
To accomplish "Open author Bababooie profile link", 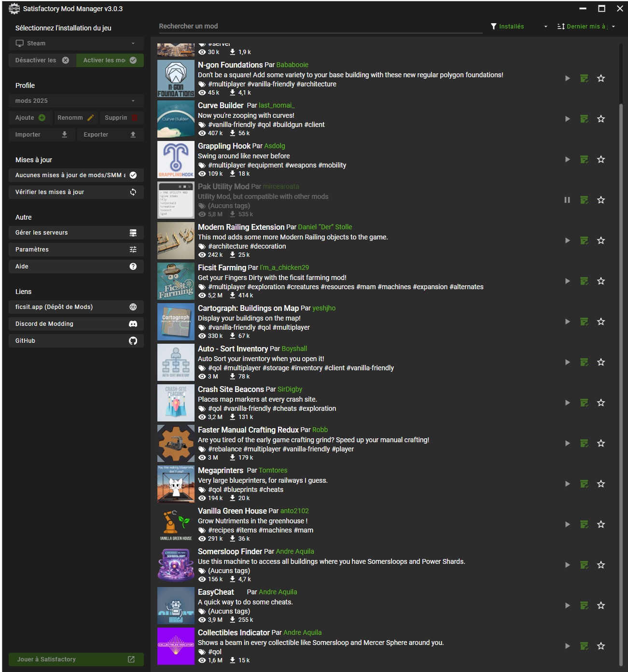I will point(293,65).
